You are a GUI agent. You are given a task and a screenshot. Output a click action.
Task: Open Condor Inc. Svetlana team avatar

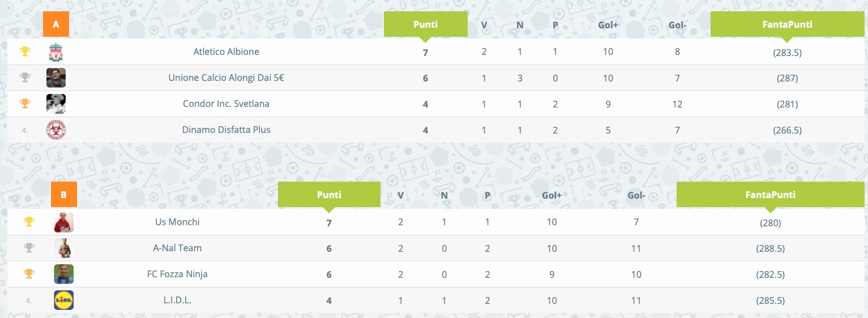(56, 104)
